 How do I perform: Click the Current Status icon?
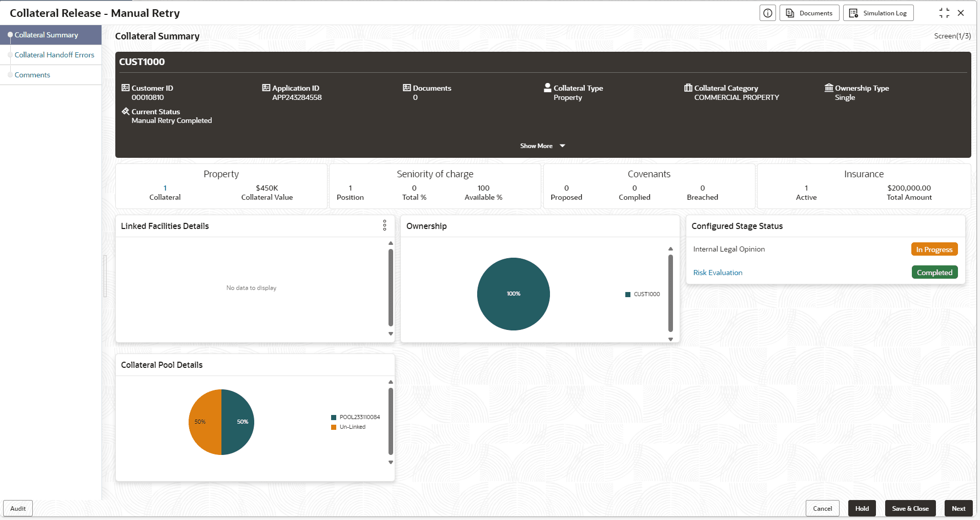point(125,111)
